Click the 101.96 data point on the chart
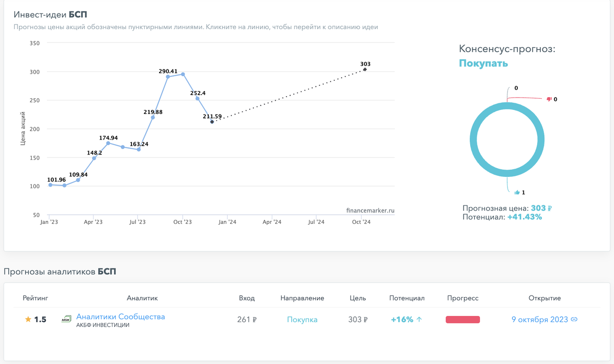Screen dimensions: 614x364 [50, 185]
